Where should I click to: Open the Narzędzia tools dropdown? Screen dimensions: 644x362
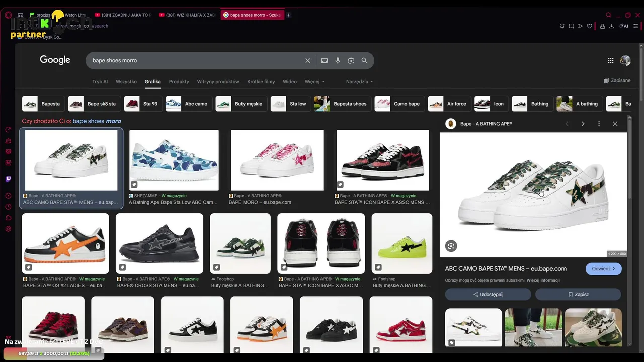(x=360, y=82)
